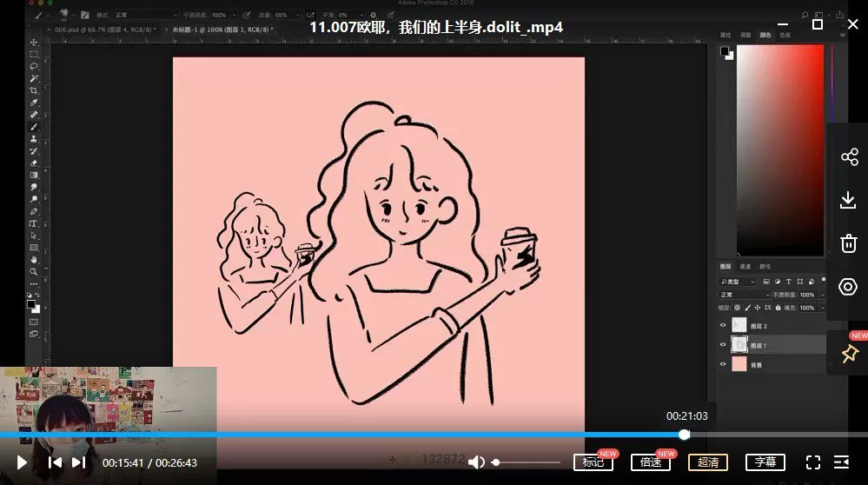This screenshot has height=485, width=868.
Task: Select the Gradient tool
Action: [x=34, y=175]
